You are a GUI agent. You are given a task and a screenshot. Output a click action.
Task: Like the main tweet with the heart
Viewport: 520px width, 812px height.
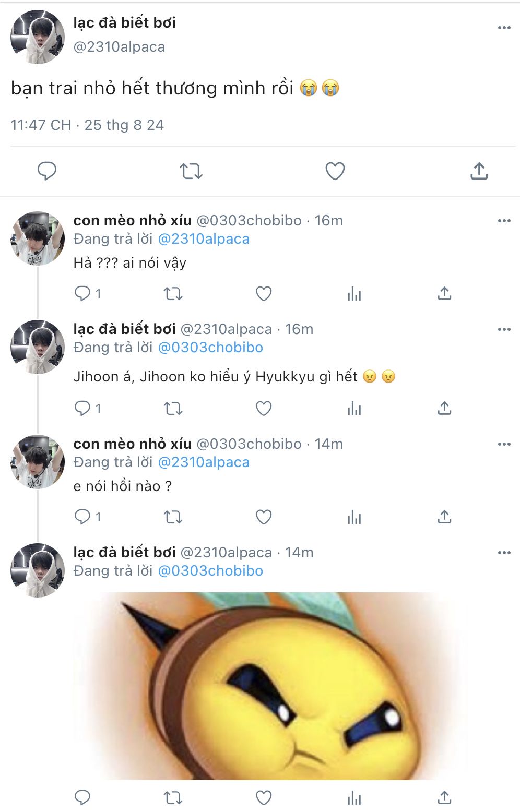335,171
